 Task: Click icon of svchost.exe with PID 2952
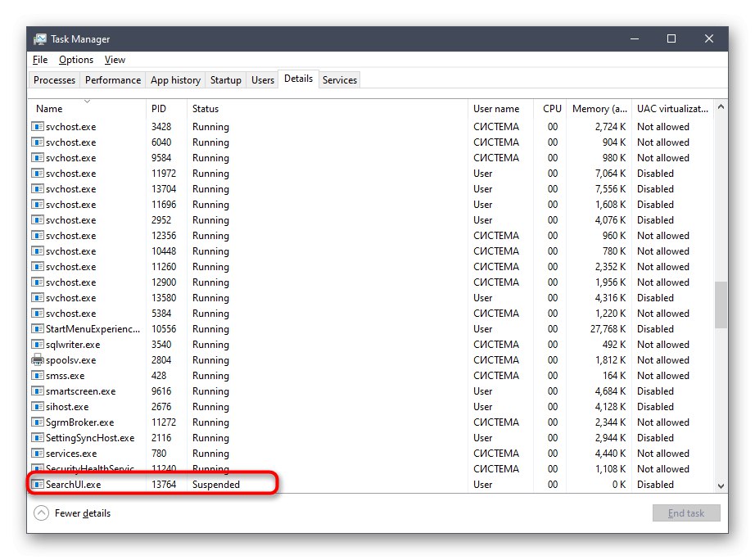(x=38, y=220)
